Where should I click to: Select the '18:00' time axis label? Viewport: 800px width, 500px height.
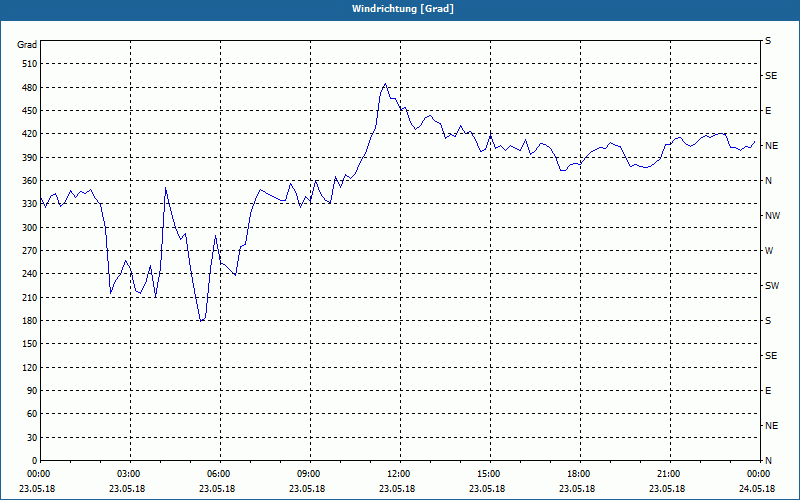point(580,474)
